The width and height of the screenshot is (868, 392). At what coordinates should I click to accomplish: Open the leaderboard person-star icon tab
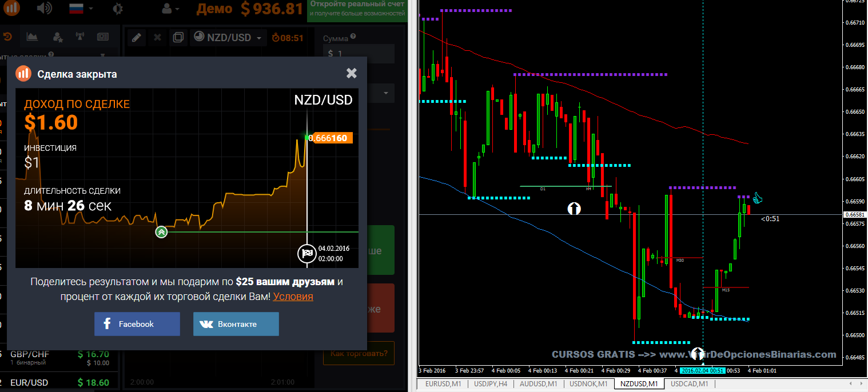pos(57,37)
